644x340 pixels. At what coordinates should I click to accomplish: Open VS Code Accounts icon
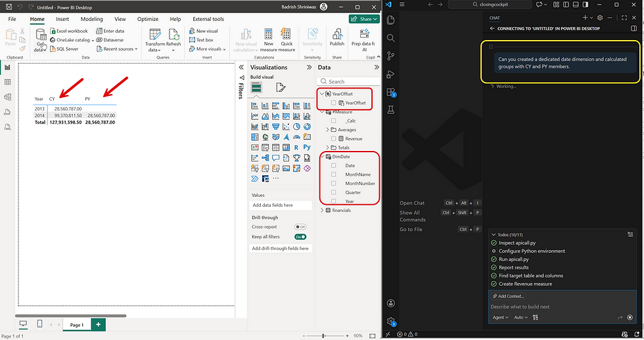click(390, 303)
